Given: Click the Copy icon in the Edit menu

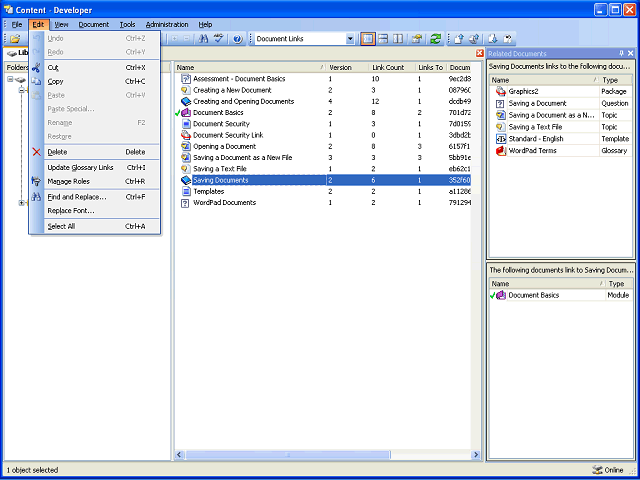Looking at the screenshot, I should tap(36, 82).
